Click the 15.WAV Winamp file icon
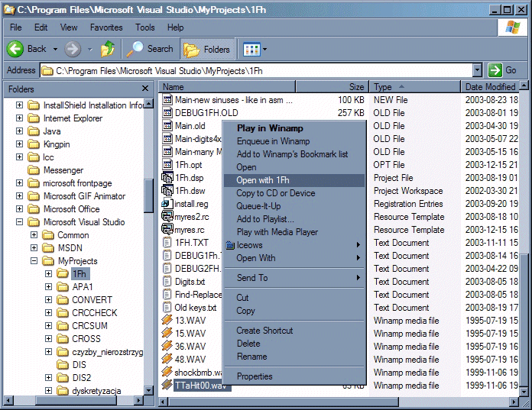Viewport: 532px width, 410px height. click(167, 334)
